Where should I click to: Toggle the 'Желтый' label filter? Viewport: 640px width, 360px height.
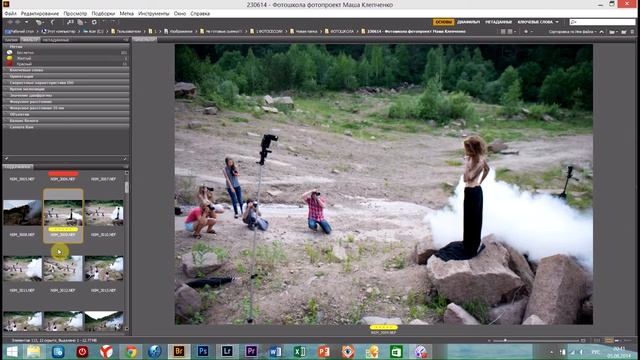click(x=66, y=58)
